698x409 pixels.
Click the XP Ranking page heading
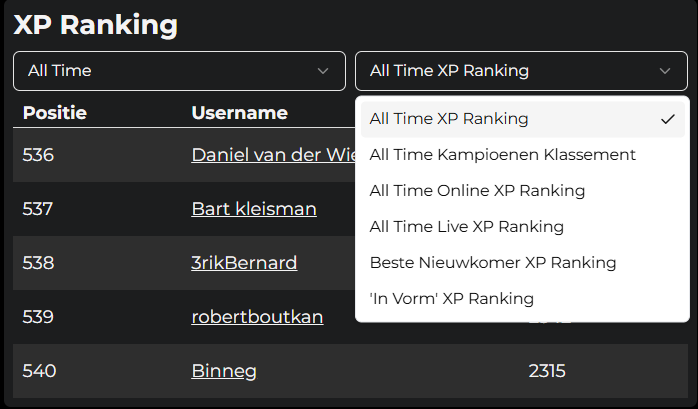pyautogui.click(x=96, y=25)
